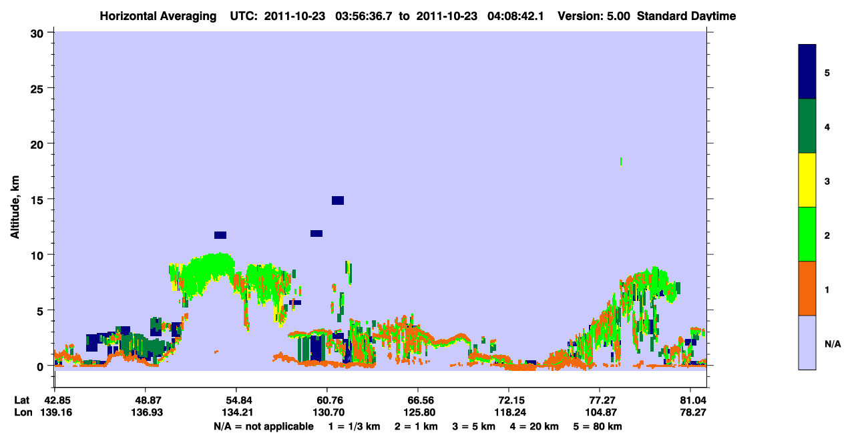Screen dimensions: 868x445
Task: Click the y-axis tick label '20'
Action: coord(39,143)
